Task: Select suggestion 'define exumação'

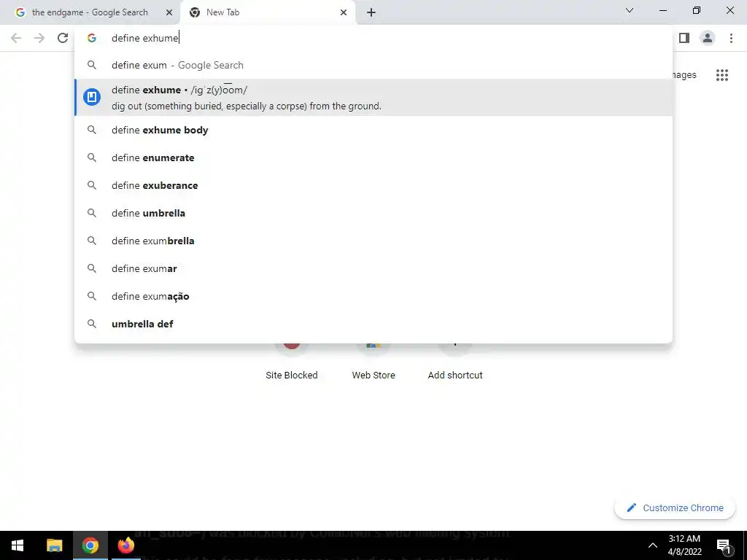Action: (373, 296)
